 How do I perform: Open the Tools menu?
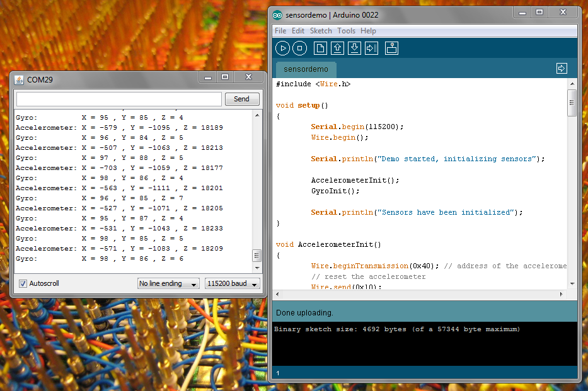tap(346, 30)
